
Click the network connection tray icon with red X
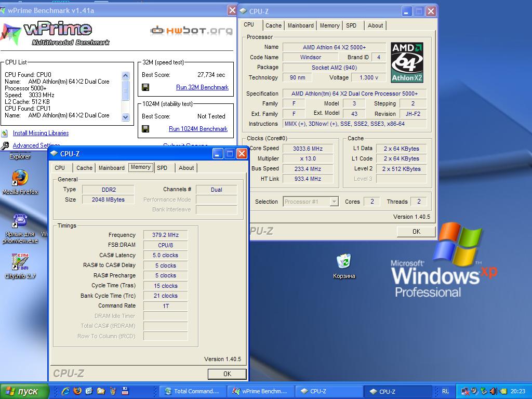465,391
